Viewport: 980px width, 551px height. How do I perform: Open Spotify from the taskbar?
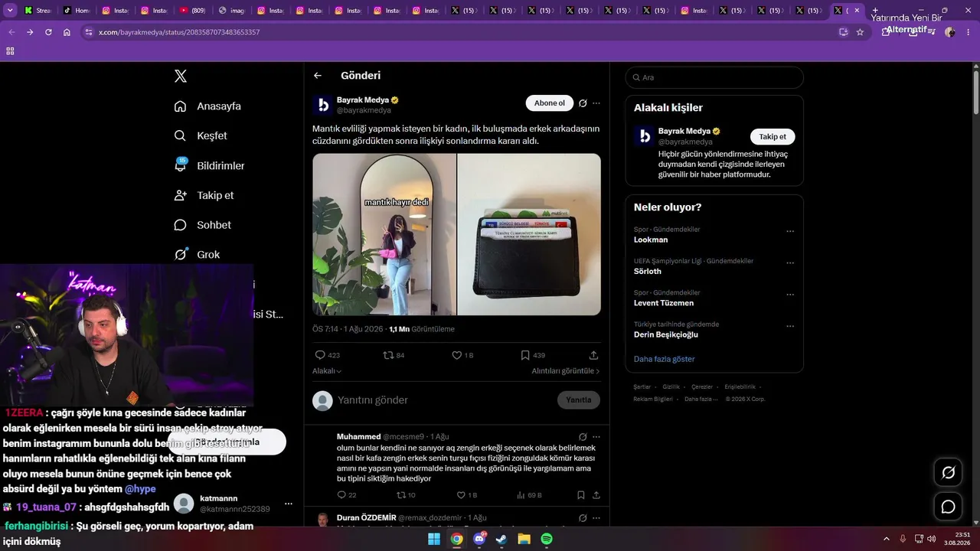pos(547,539)
